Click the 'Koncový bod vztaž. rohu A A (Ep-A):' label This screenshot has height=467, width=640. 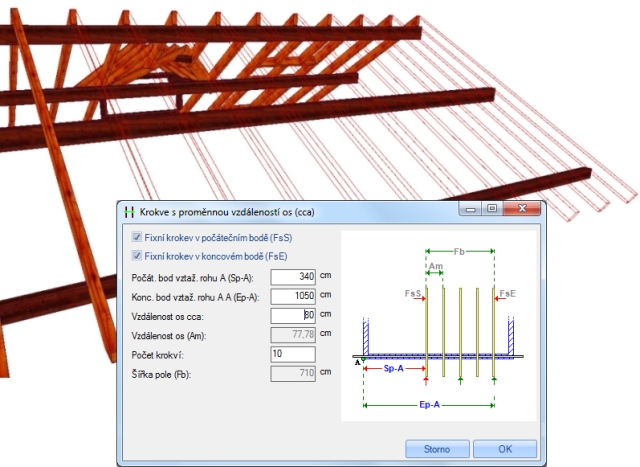click(x=195, y=298)
